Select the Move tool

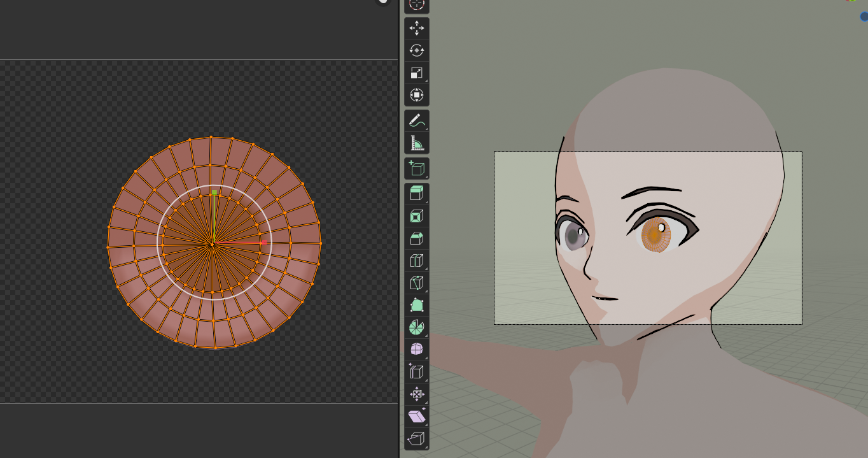pyautogui.click(x=417, y=28)
